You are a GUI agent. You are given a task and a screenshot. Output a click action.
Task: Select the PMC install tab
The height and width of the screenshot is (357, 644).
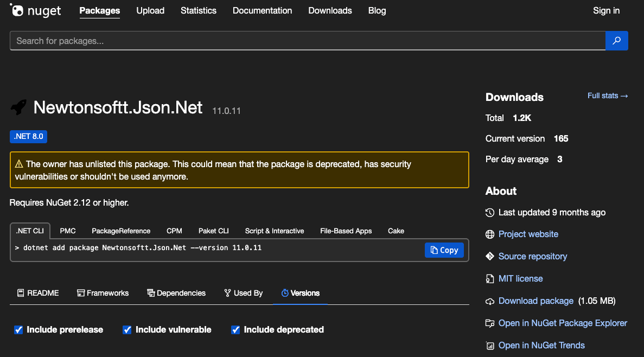click(x=68, y=231)
